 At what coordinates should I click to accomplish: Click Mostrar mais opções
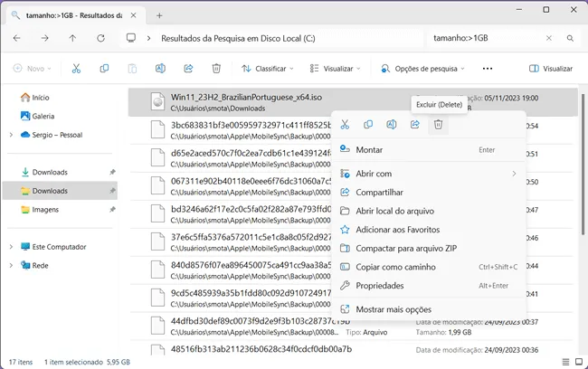[394, 309]
